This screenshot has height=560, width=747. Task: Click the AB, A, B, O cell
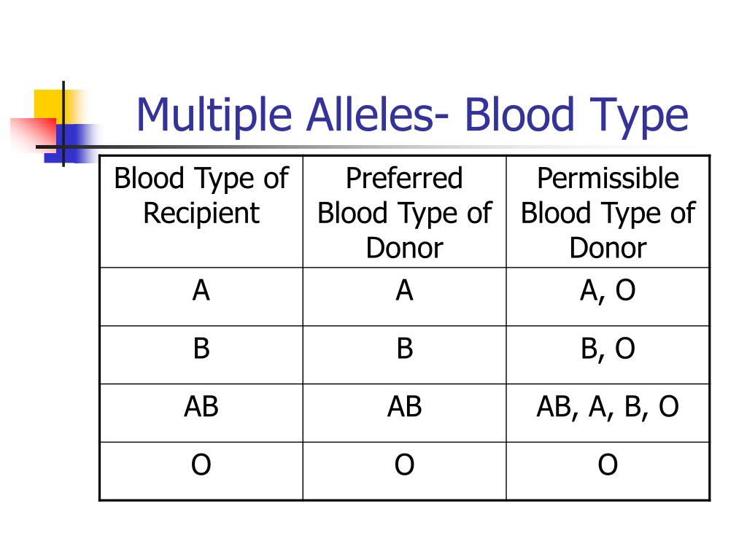608,413
